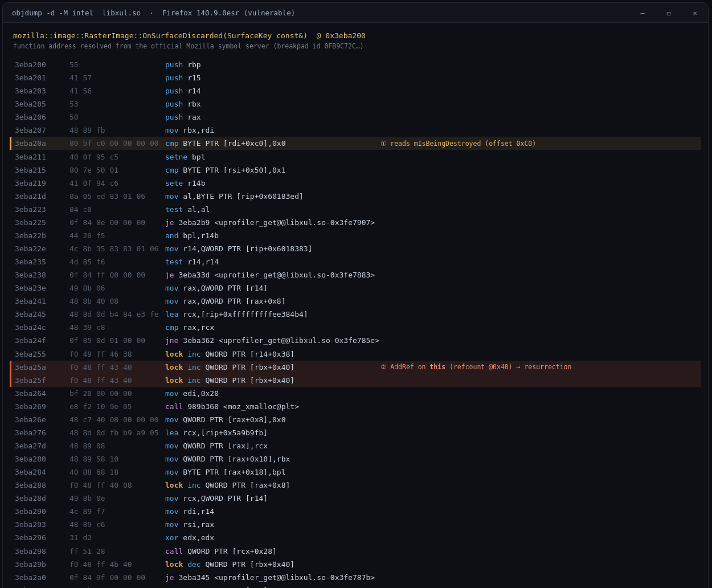Click the annotation reads mIsBeingDestroyed
Viewport: 712px width, 588px height.
[x=459, y=143]
